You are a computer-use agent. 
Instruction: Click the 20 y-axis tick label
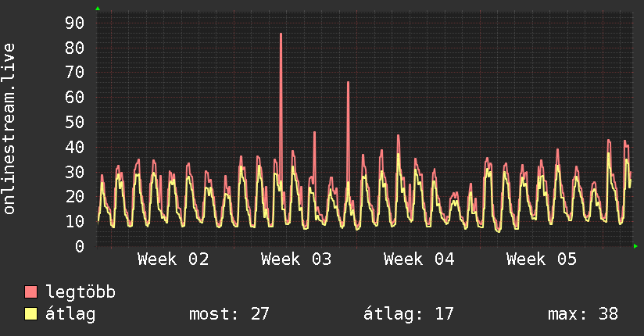tap(74, 196)
